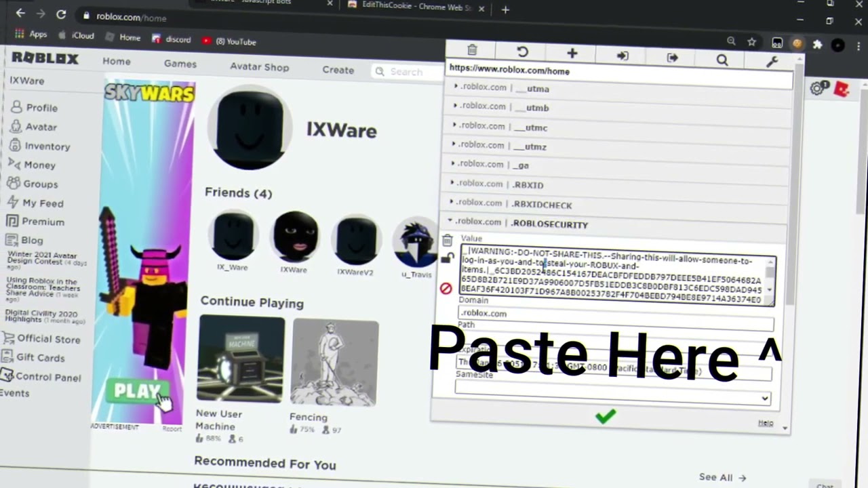Add a new cookie with plus icon

(572, 54)
